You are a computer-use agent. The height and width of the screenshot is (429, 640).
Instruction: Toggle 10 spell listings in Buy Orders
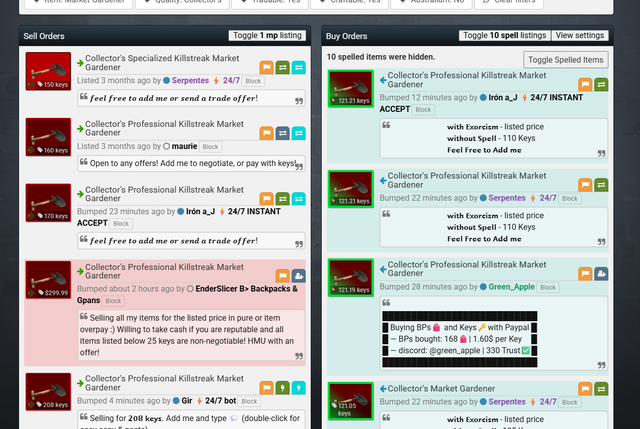[x=504, y=36]
